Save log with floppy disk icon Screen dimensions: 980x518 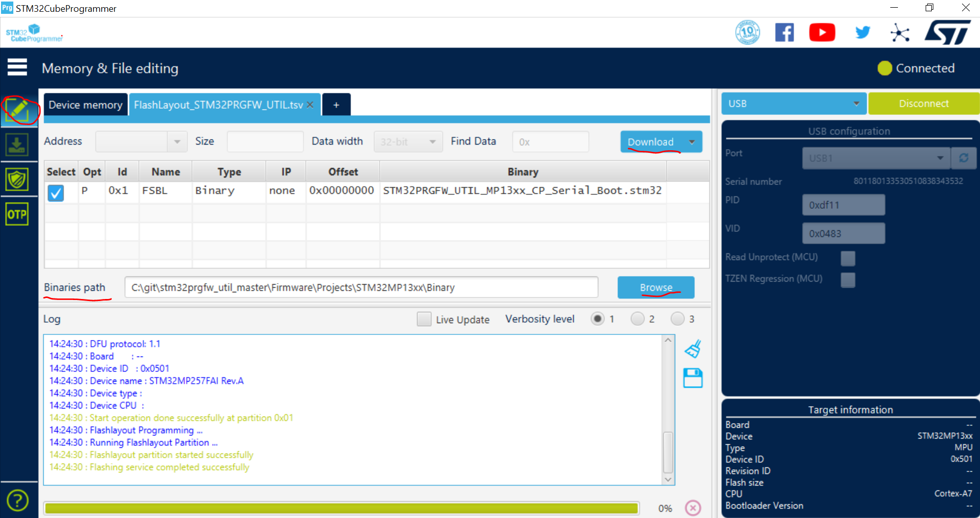coord(693,378)
